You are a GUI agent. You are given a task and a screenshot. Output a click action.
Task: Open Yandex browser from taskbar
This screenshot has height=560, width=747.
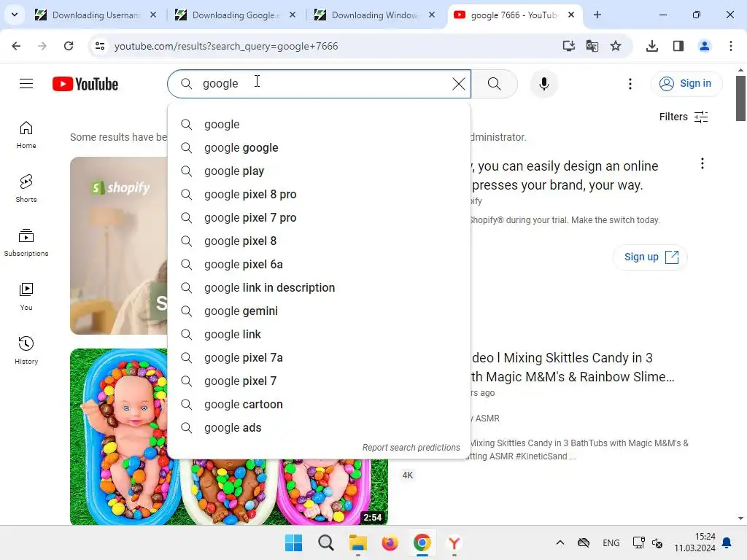tap(454, 542)
